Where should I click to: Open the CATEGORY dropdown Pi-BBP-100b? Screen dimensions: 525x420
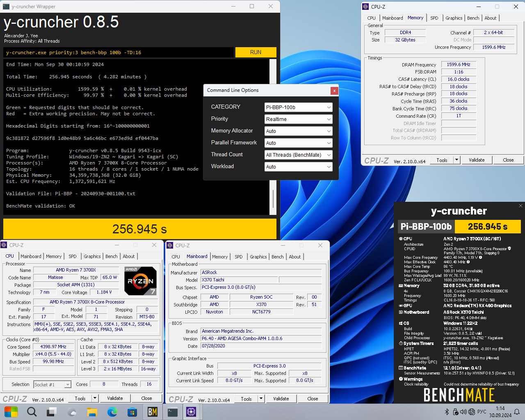pyautogui.click(x=298, y=107)
